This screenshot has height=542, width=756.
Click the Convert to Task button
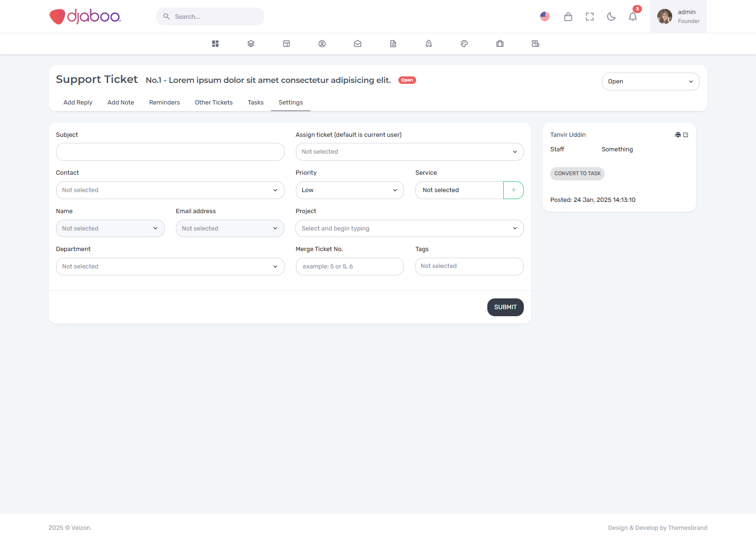[x=577, y=174]
